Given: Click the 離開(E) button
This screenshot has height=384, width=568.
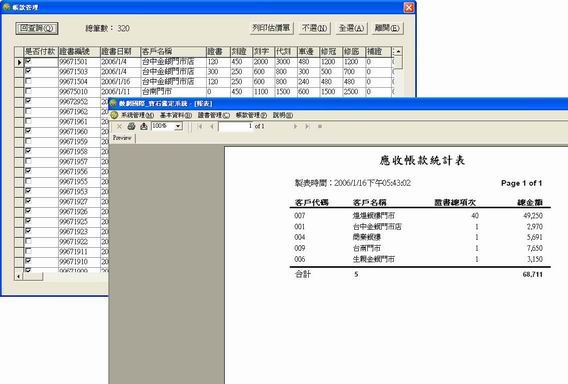Looking at the screenshot, I should pyautogui.click(x=387, y=28).
